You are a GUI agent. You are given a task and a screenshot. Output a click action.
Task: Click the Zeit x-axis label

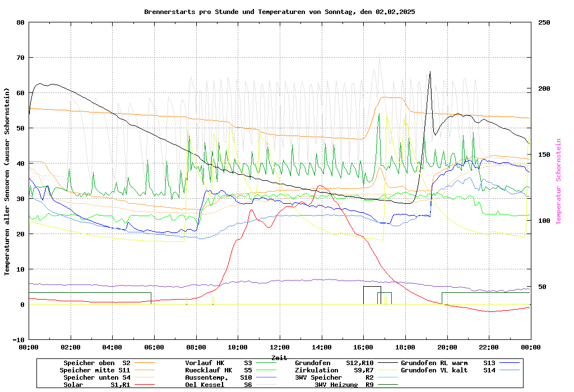pos(279,357)
